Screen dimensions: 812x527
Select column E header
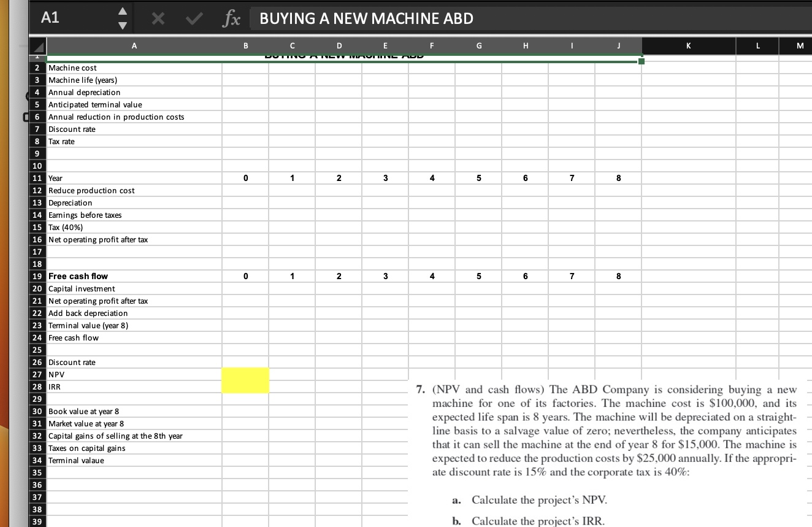coord(385,46)
